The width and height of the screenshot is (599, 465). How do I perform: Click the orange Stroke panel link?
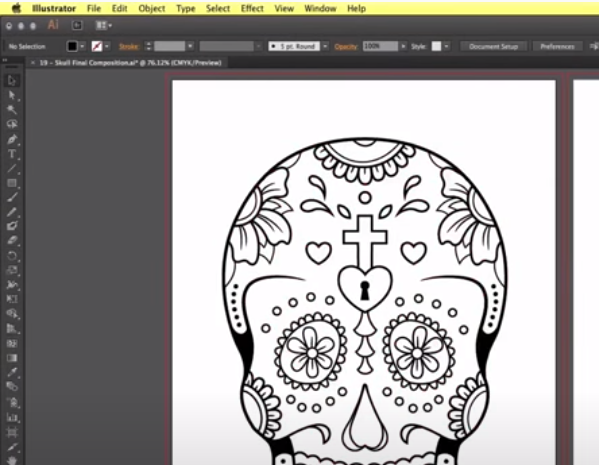click(128, 47)
